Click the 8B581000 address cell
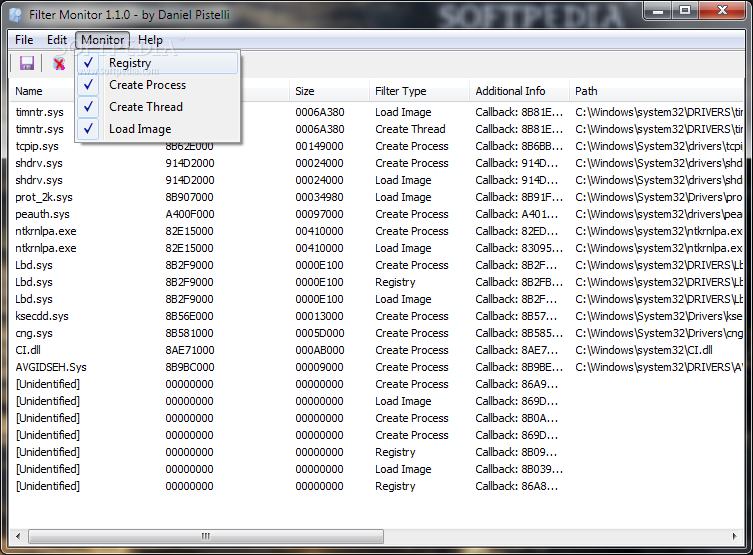Screen dimensions: 753x555 point(190,333)
